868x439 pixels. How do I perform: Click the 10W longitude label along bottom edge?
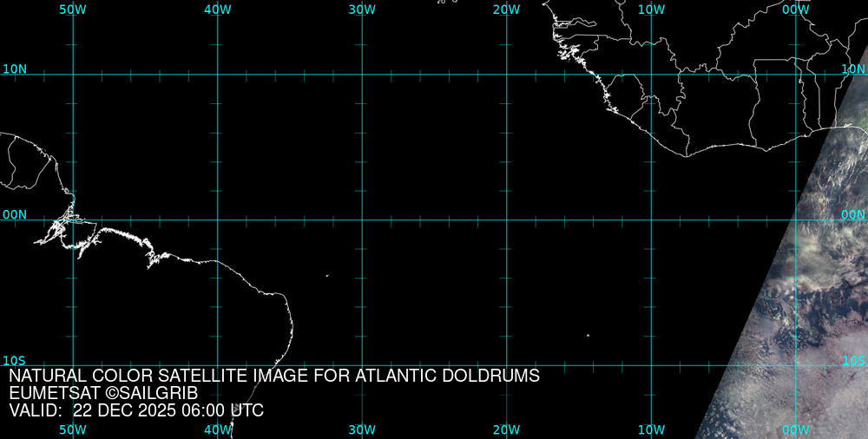(x=651, y=429)
